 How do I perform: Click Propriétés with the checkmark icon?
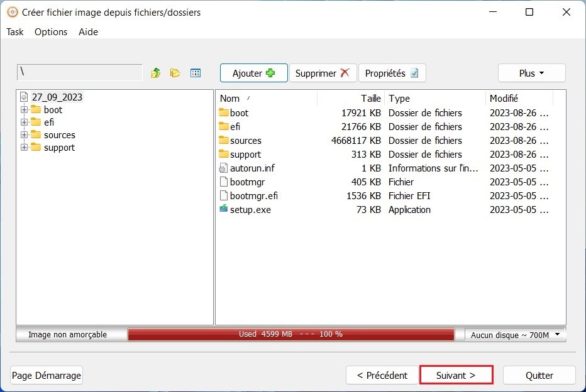pyautogui.click(x=392, y=73)
